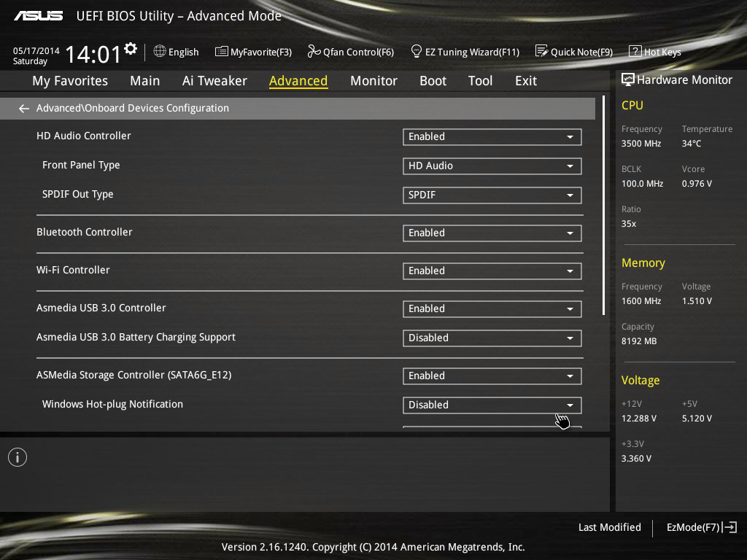Switch to My Favorites tab
Viewport: 747px width, 560px height.
70,81
